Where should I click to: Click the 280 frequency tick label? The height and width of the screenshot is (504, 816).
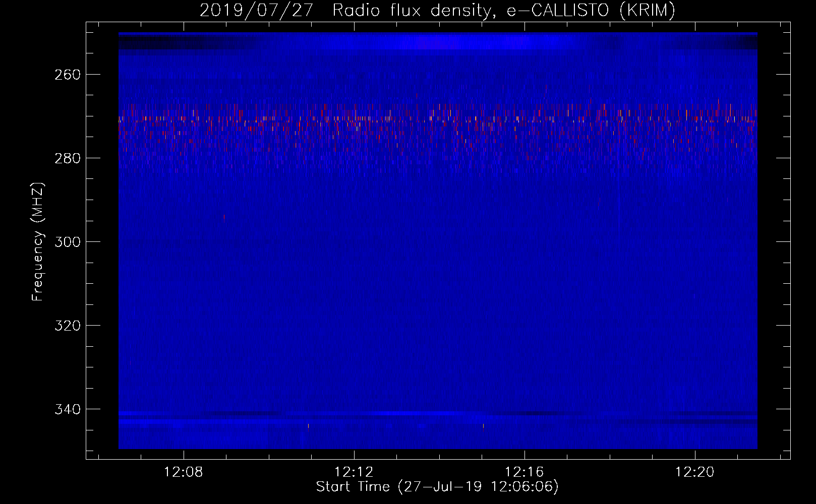tap(68, 158)
